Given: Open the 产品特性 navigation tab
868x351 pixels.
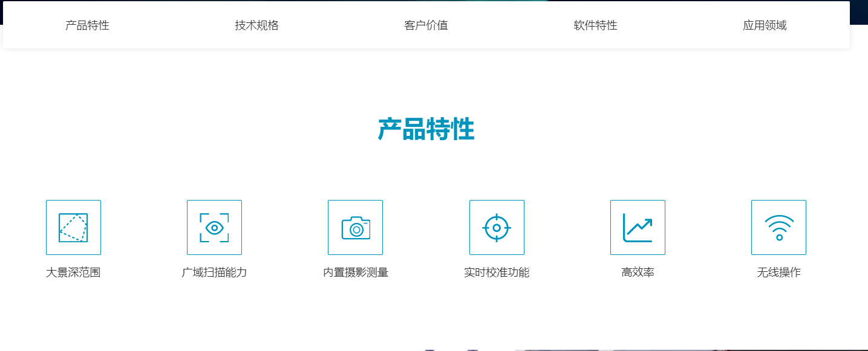Looking at the screenshot, I should [87, 25].
